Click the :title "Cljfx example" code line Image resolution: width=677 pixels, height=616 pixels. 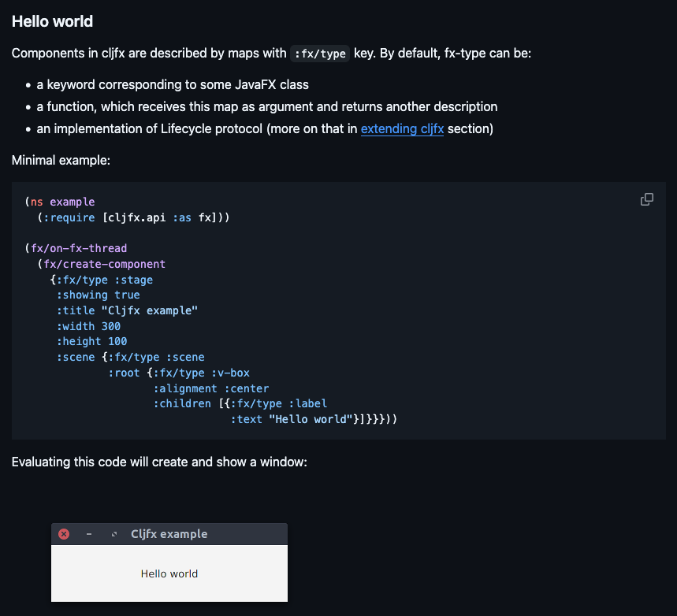(126, 310)
